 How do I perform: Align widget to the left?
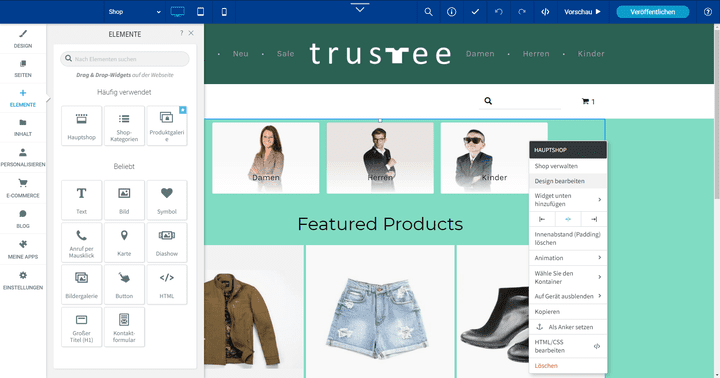pos(542,220)
